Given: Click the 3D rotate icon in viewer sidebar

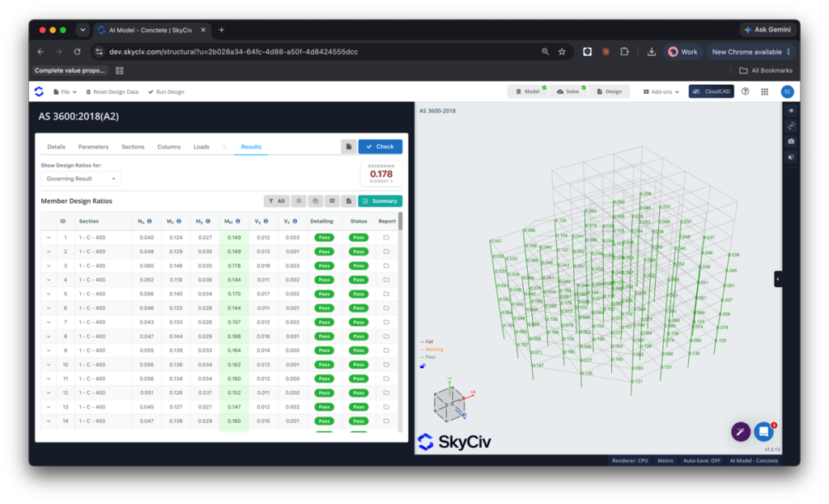Looking at the screenshot, I should click(x=791, y=125).
